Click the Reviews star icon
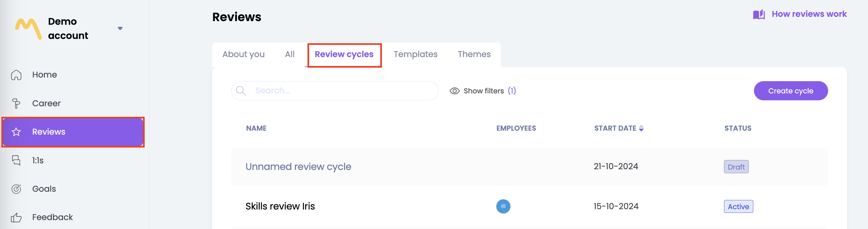 point(16,132)
